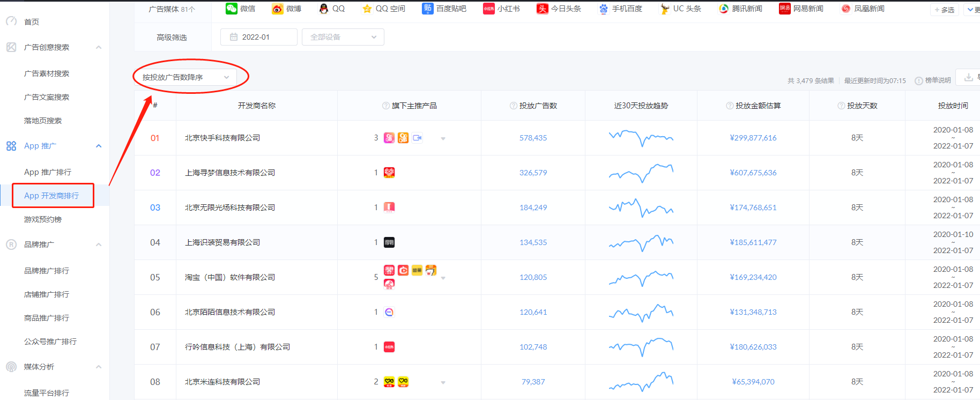Open developer 北京快手科技有限公司

pyautogui.click(x=222, y=138)
